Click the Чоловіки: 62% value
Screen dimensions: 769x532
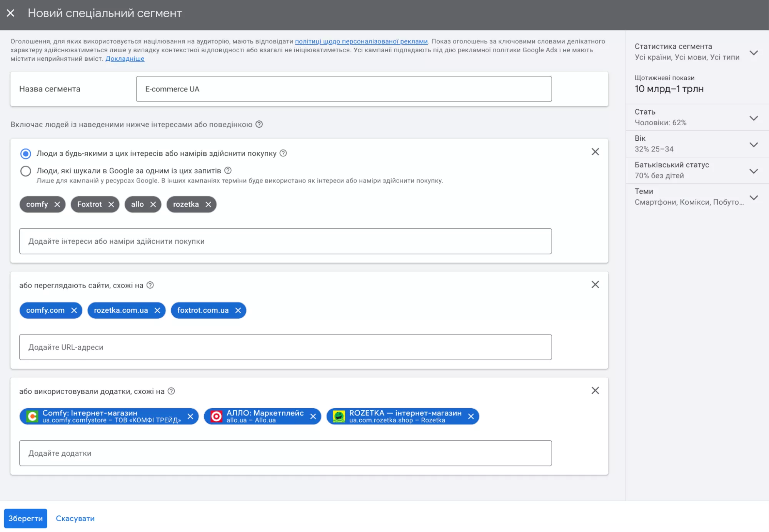(x=660, y=123)
